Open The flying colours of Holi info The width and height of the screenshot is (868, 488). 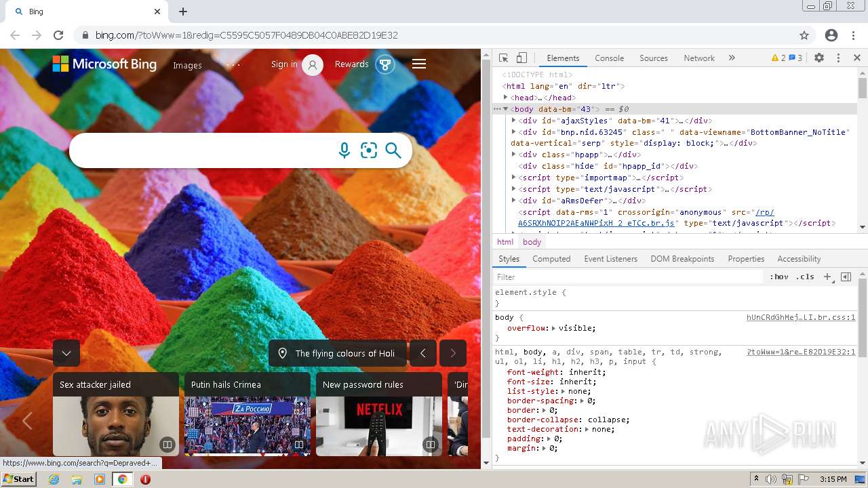(x=338, y=353)
